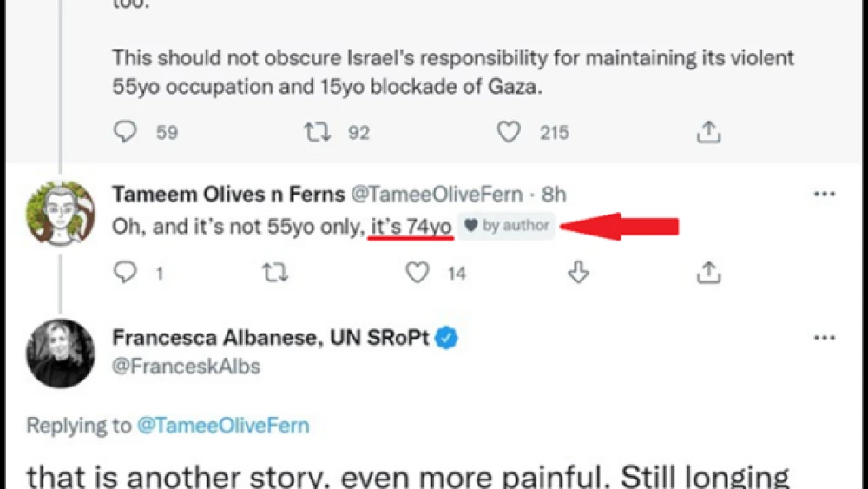Click the @TameeOliveFern mention in Replying to
Viewport: 868px width, 489px height.
coord(222,426)
